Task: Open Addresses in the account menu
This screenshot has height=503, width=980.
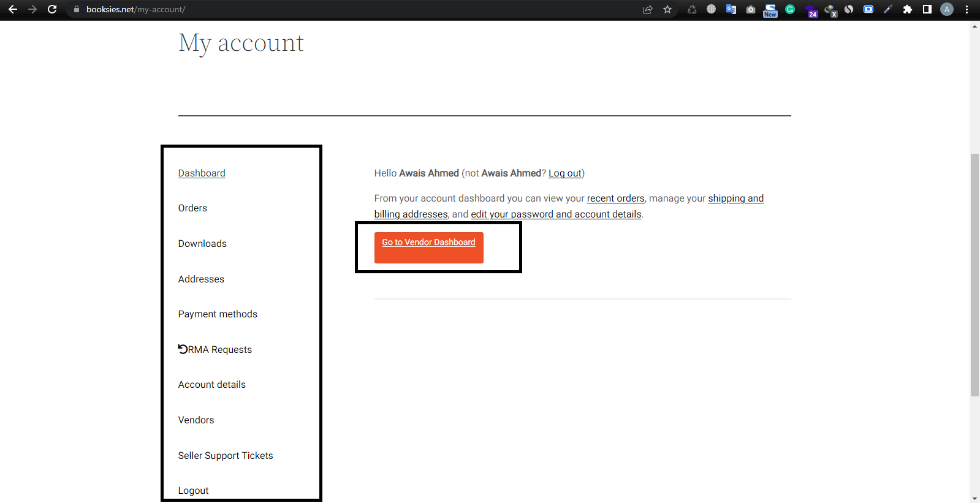Action: coord(201,279)
